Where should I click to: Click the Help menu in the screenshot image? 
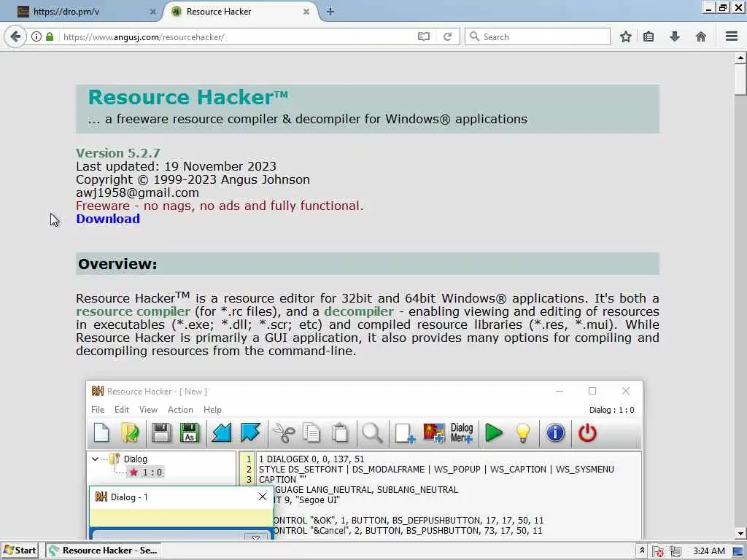pos(212,410)
